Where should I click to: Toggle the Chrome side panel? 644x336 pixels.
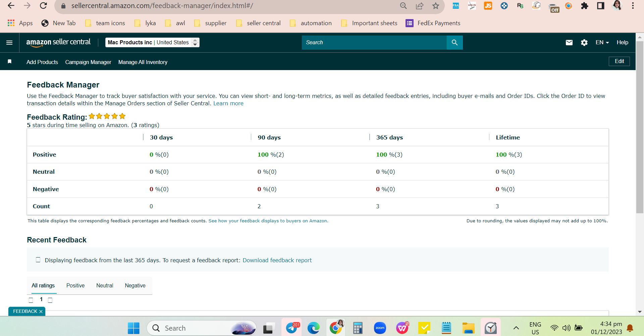(x=601, y=6)
